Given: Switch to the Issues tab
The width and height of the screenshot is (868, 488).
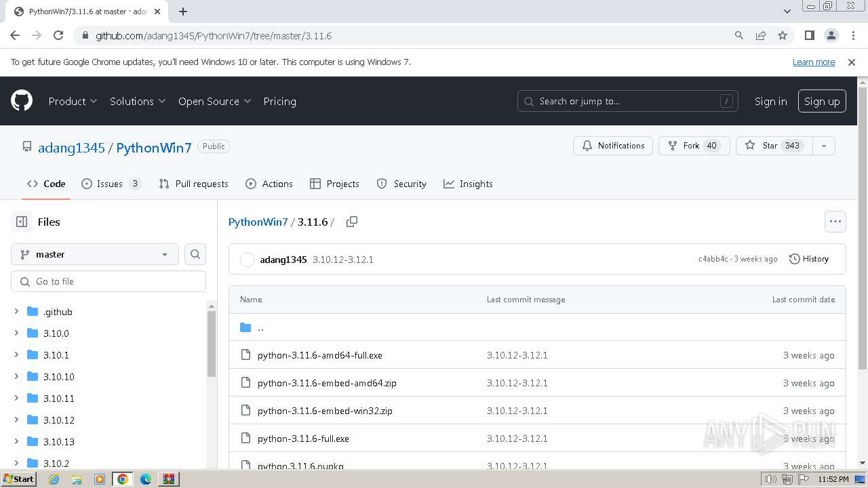Looking at the screenshot, I should point(111,184).
